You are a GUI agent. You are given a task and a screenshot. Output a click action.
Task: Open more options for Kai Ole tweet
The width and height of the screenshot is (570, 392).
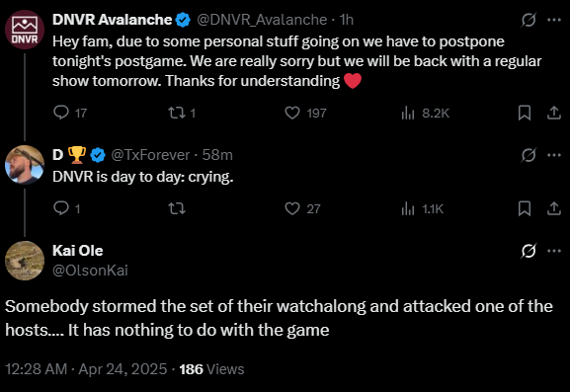coord(554,251)
